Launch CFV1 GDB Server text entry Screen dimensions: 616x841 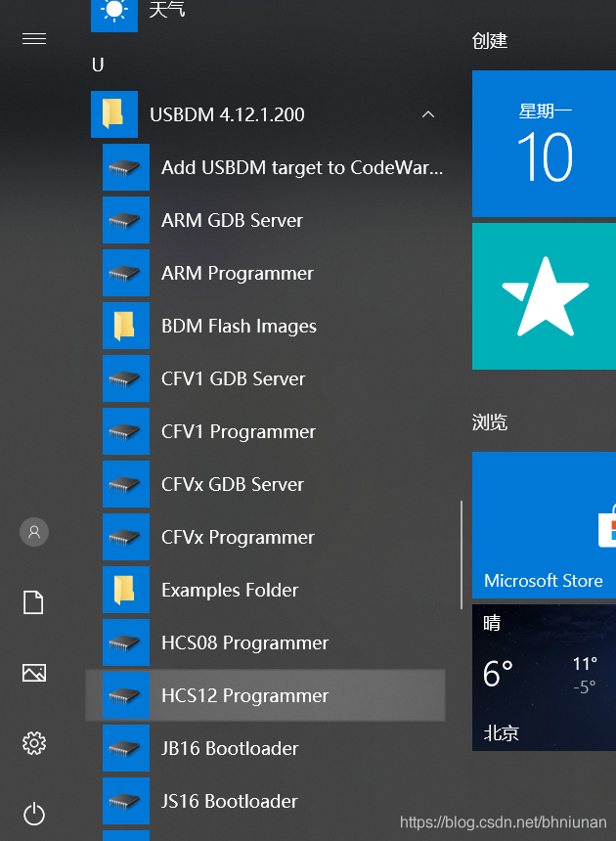point(234,379)
